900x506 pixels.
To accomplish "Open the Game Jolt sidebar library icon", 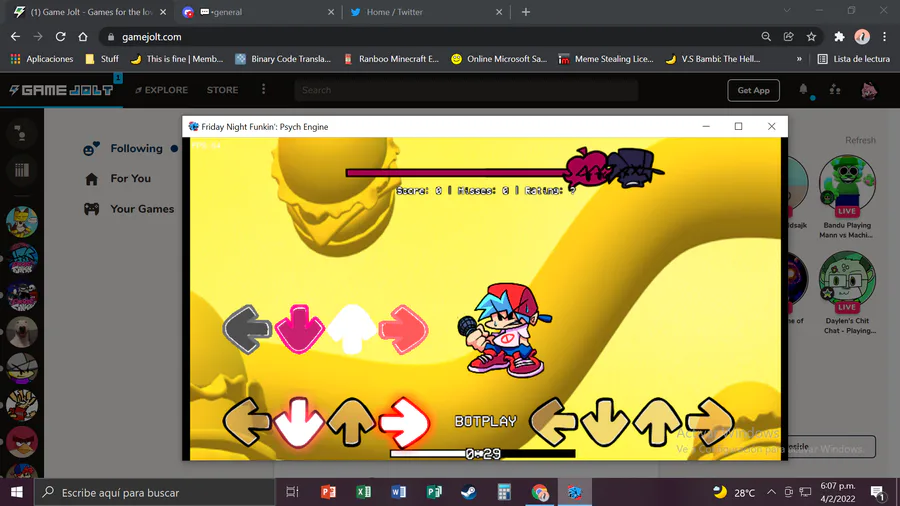I will pyautogui.click(x=22, y=170).
